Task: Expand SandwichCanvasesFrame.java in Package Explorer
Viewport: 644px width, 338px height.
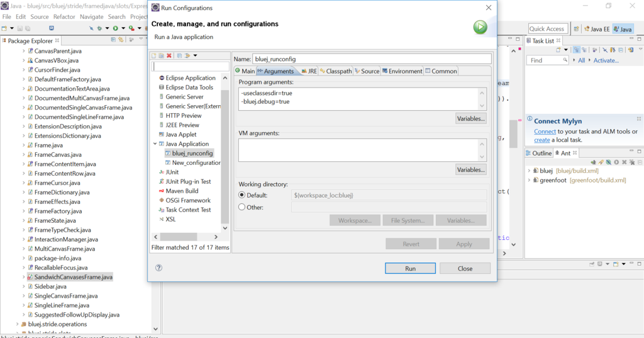Action: [23, 277]
